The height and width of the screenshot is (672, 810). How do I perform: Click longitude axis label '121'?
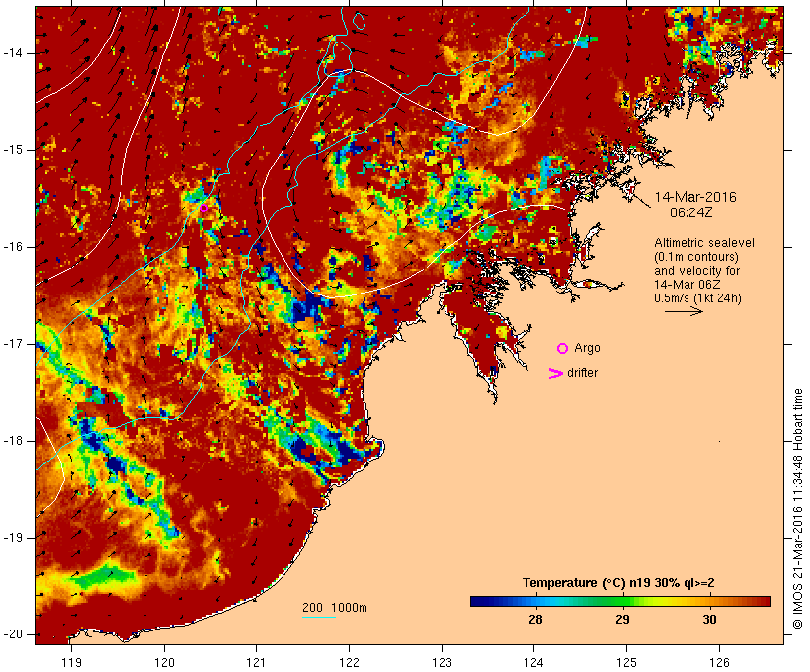click(x=256, y=663)
